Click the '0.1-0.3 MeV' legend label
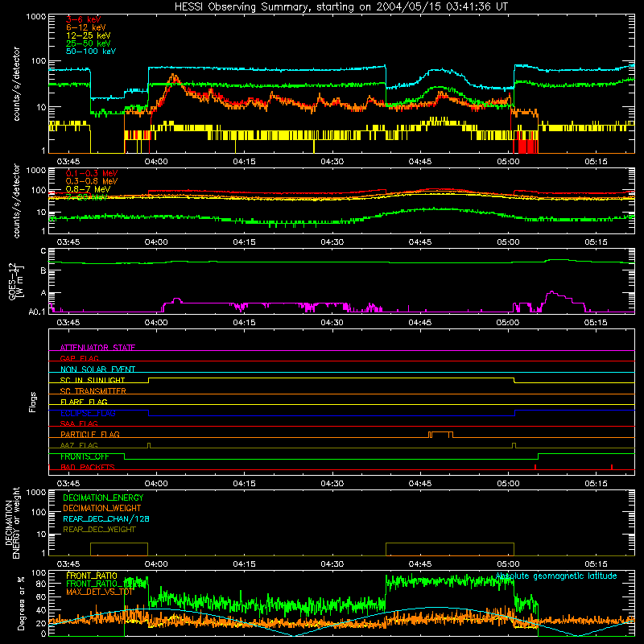The image size is (644, 644). point(92,173)
